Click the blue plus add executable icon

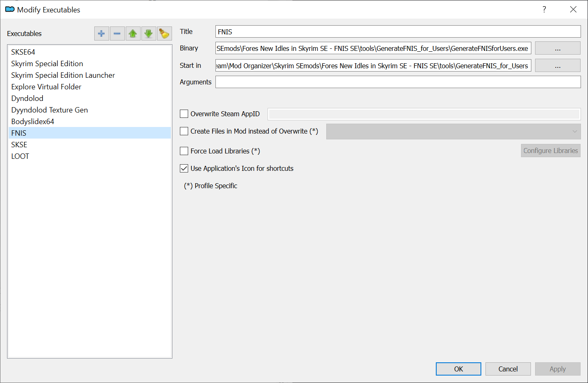101,34
